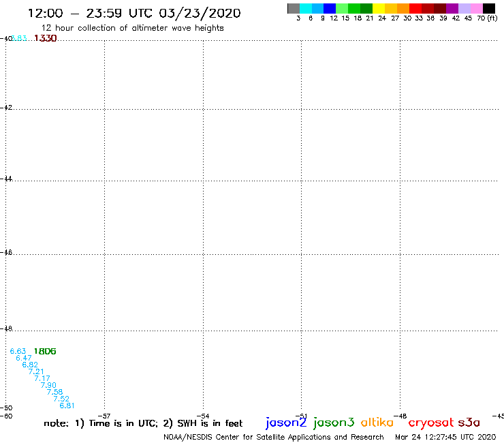Click the jason2 satellite legend label

(x=286, y=423)
